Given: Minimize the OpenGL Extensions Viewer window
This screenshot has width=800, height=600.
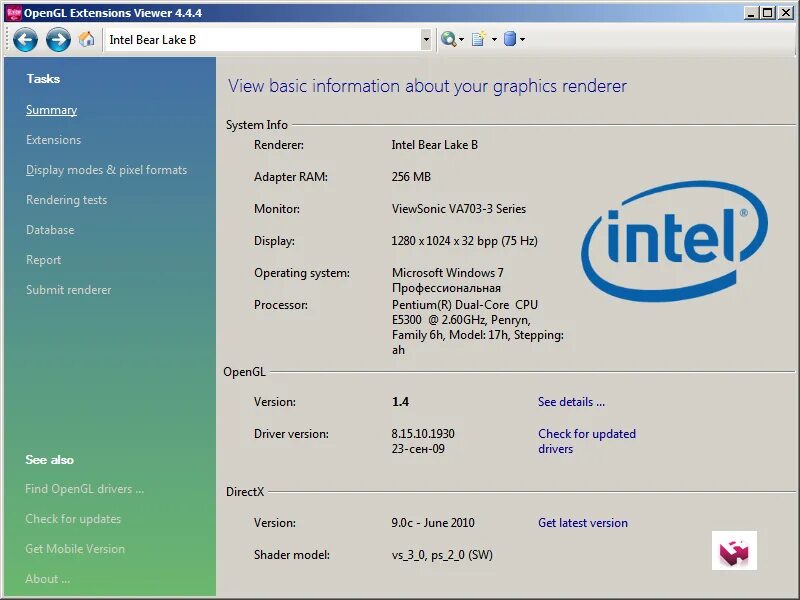Looking at the screenshot, I should pyautogui.click(x=751, y=13).
